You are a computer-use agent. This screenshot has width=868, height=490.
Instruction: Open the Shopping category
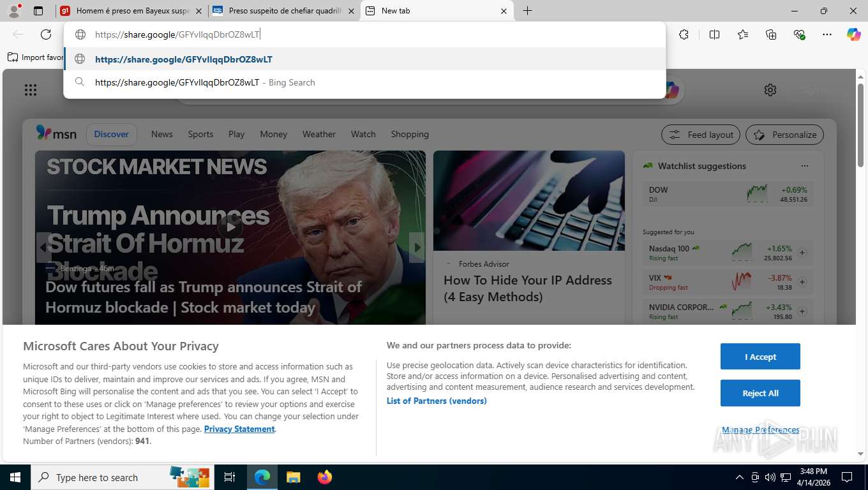coord(410,134)
